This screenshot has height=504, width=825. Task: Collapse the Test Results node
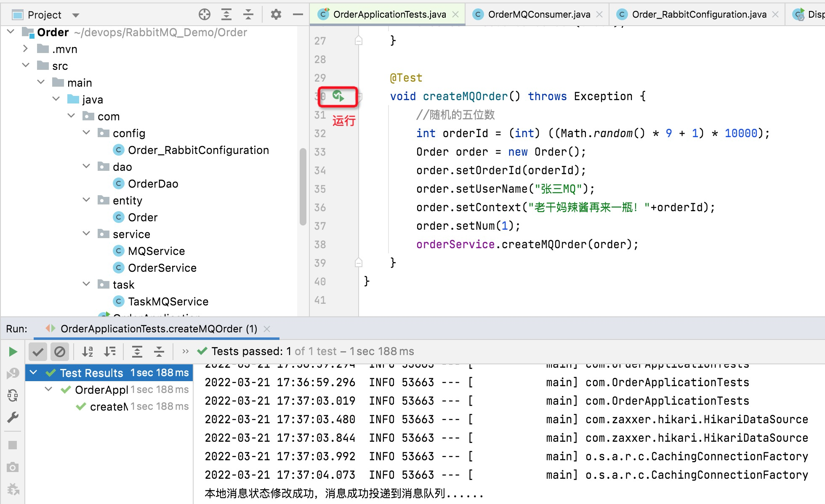[34, 372]
